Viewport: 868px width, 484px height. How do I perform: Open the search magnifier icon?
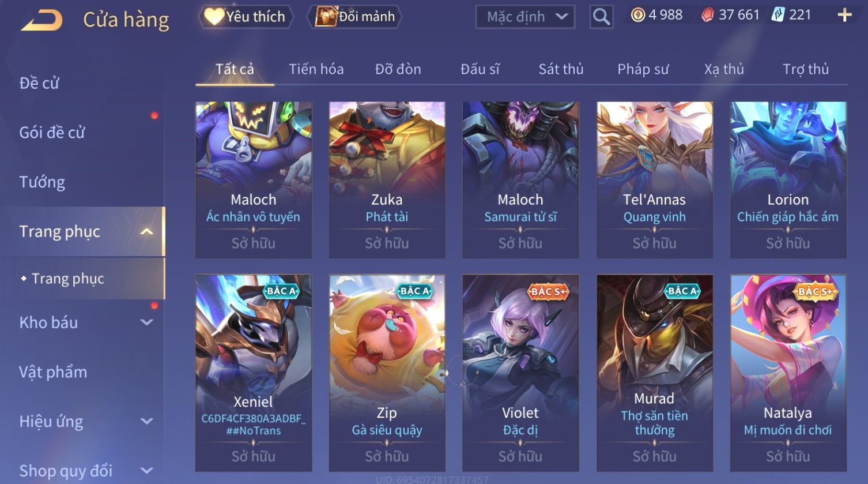click(601, 17)
